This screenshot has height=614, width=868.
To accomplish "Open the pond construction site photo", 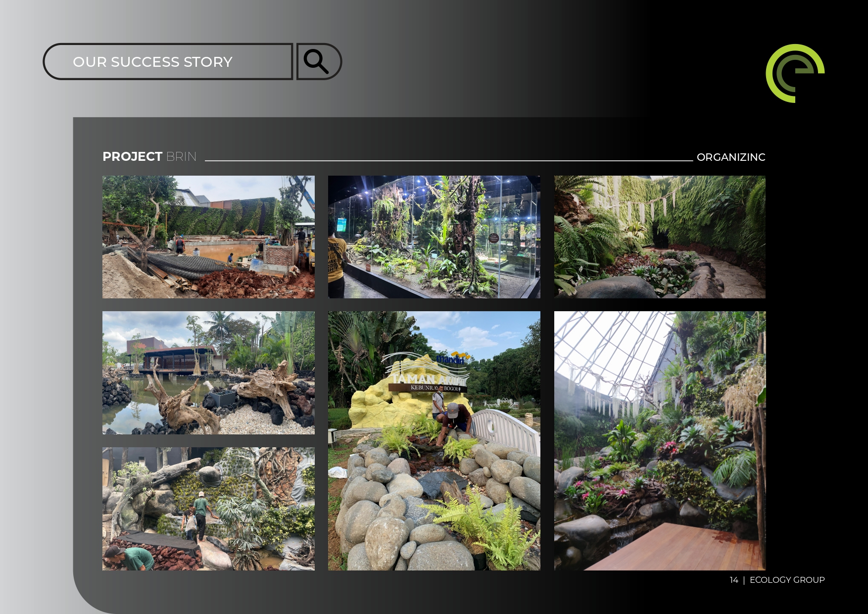I will [208, 237].
